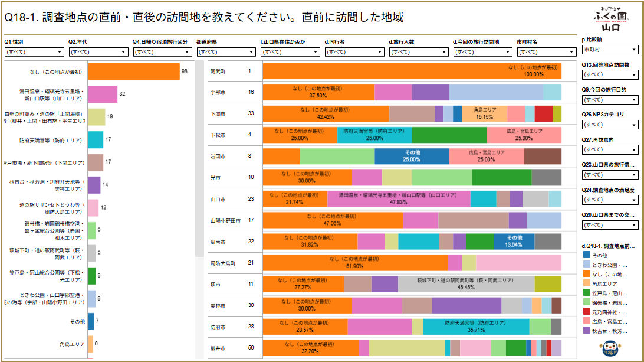
Task: Open the Q26.NPSカテゴリ filter dropdown
Action: (x=609, y=125)
